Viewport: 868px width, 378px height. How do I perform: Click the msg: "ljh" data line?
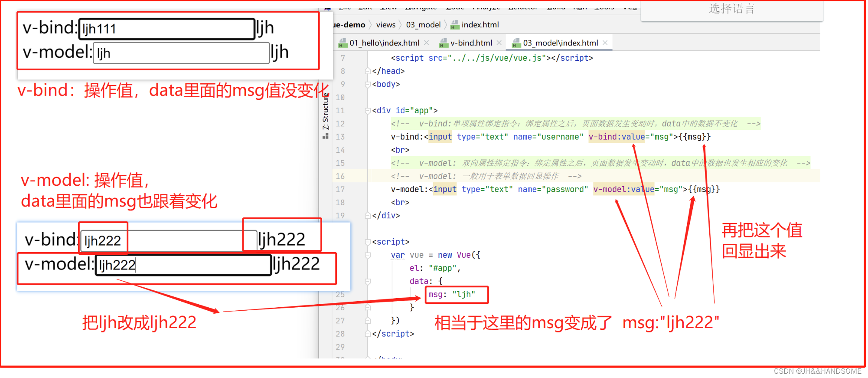pos(452,295)
